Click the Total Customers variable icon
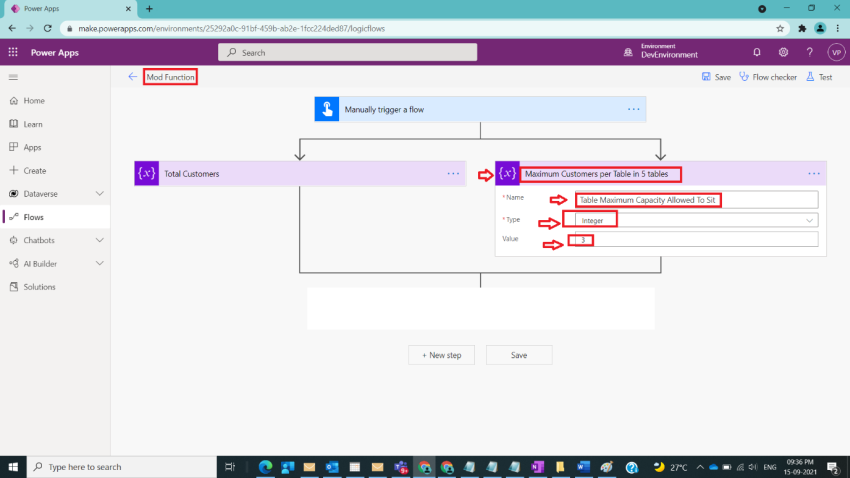Viewport: 850px width, 478px height. click(146, 173)
